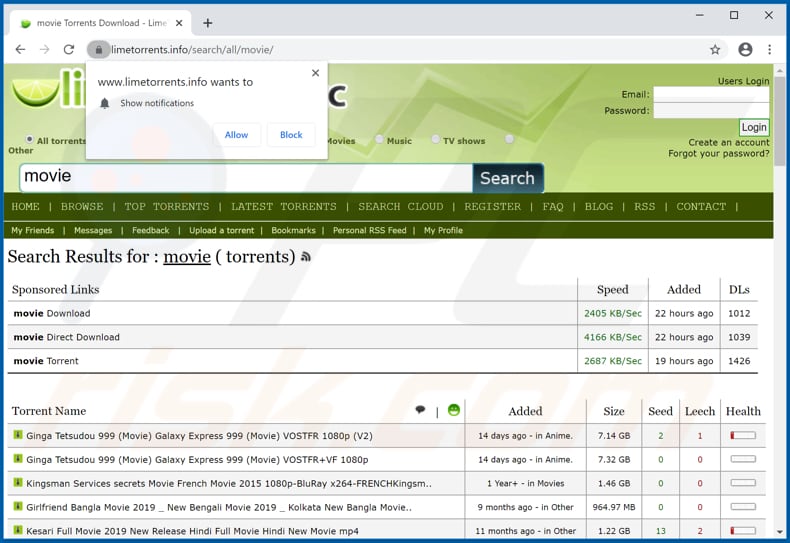The height and width of the screenshot is (543, 790).
Task: Click the back navigation arrow
Action: 20,50
